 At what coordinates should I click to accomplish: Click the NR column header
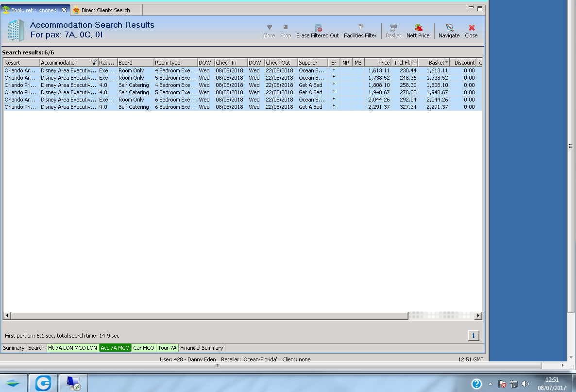[346, 63]
